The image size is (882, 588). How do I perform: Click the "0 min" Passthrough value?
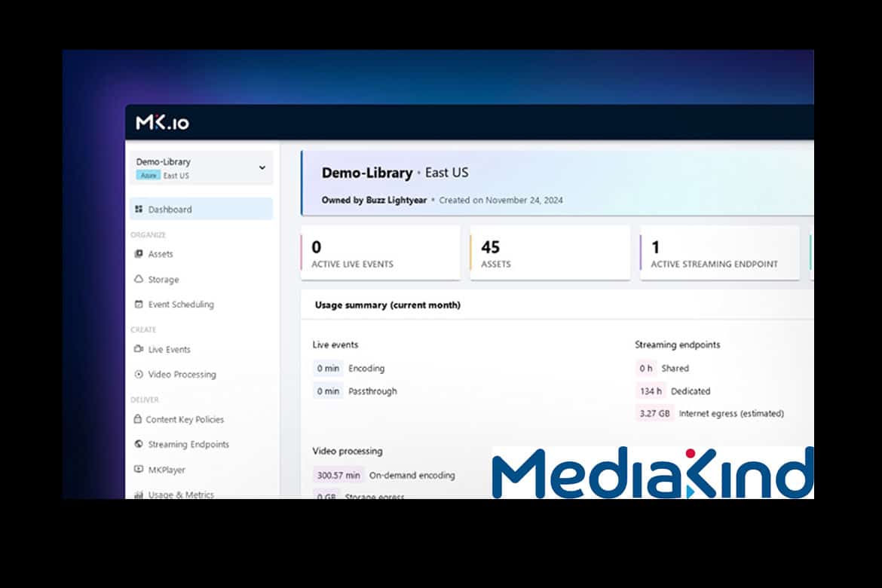(x=328, y=391)
